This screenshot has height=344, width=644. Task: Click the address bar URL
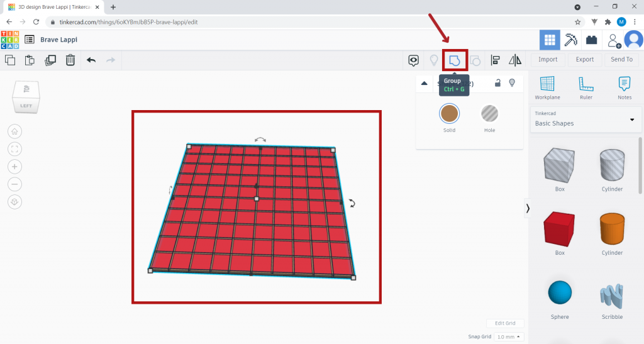point(128,22)
